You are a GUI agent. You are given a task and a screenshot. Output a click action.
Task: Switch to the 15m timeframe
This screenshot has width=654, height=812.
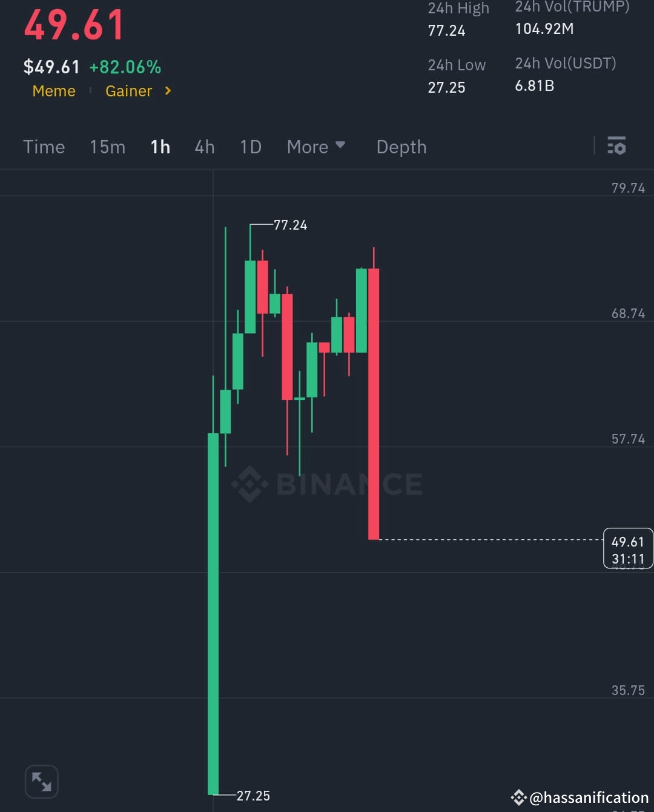107,146
